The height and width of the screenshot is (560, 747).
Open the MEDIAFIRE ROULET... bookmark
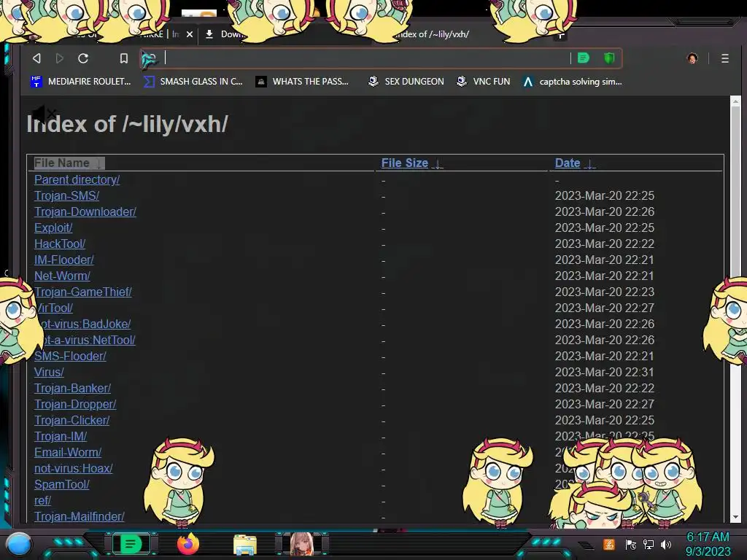click(x=80, y=82)
